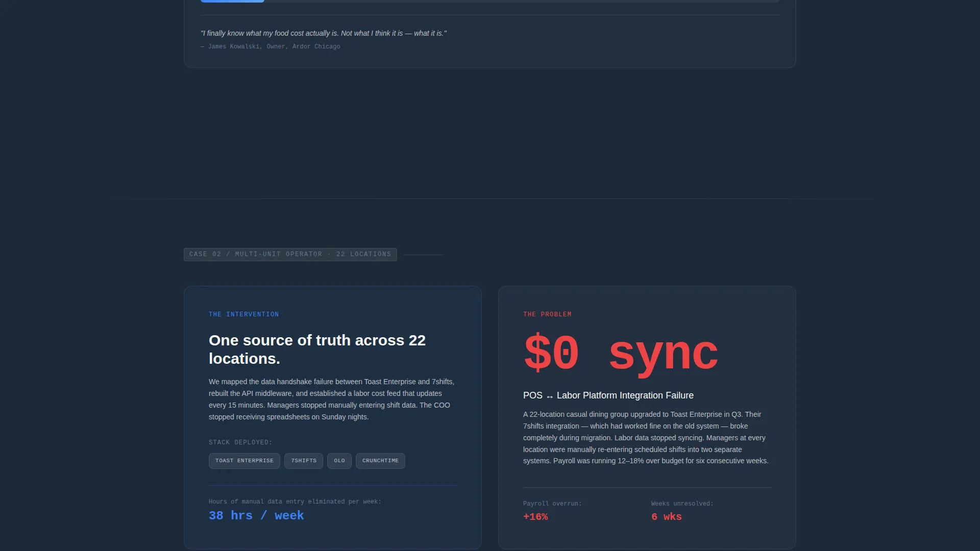Click the problem description paragraph
The height and width of the screenshot is (551, 980).
point(646,438)
